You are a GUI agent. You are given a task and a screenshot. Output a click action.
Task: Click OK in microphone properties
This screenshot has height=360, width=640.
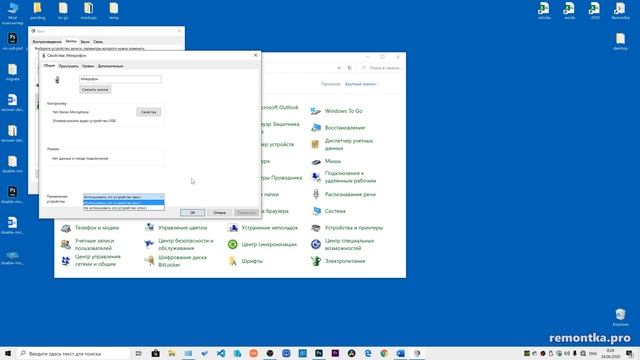pyautogui.click(x=192, y=213)
